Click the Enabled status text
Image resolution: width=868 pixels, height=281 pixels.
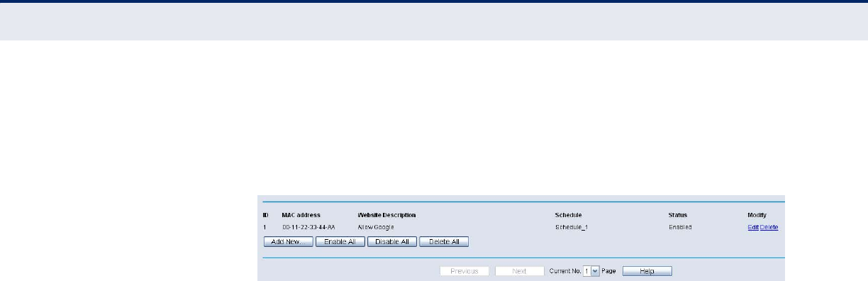[x=680, y=227]
